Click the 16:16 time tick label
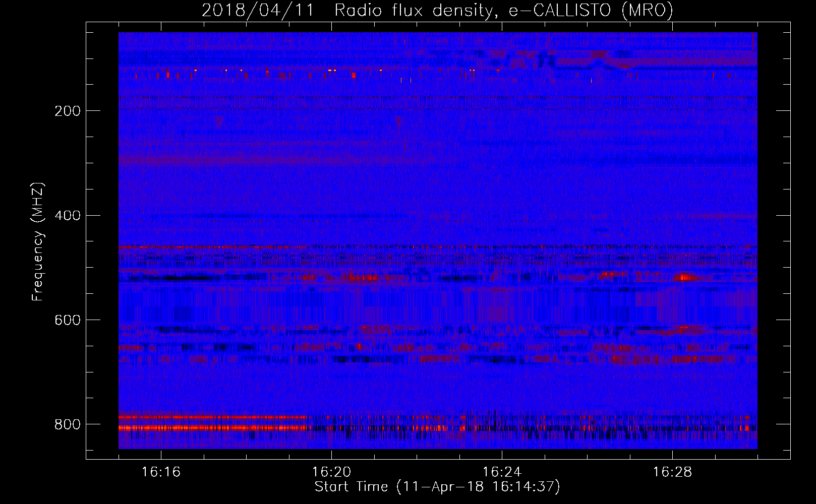Image resolution: width=816 pixels, height=504 pixels. [161, 472]
